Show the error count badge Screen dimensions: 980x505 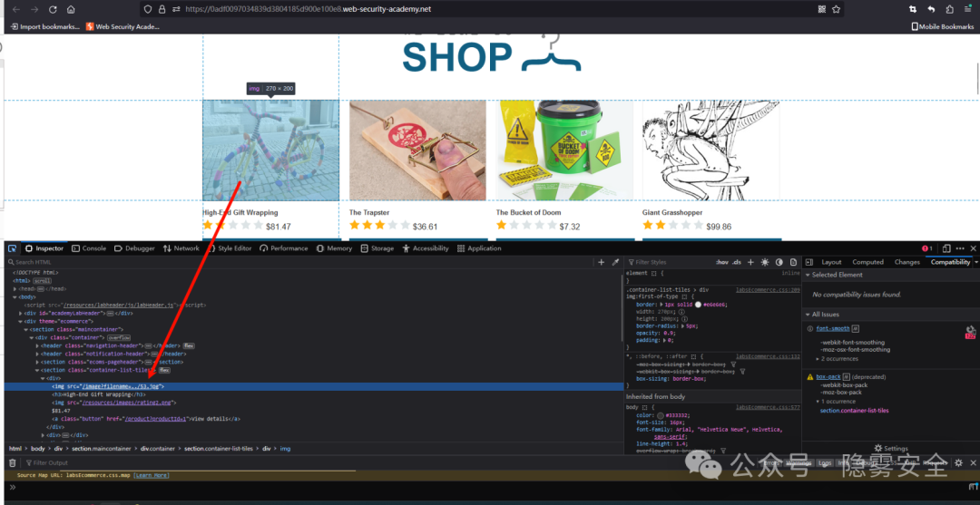926,248
